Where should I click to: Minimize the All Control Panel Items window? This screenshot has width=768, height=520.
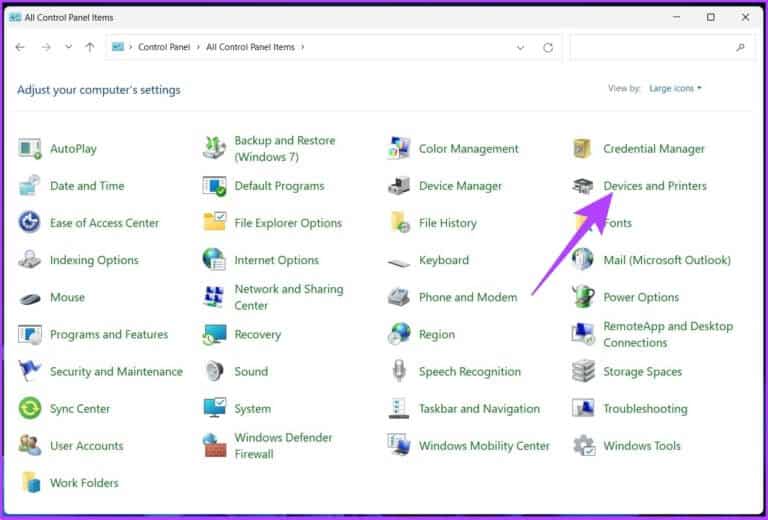click(x=676, y=17)
